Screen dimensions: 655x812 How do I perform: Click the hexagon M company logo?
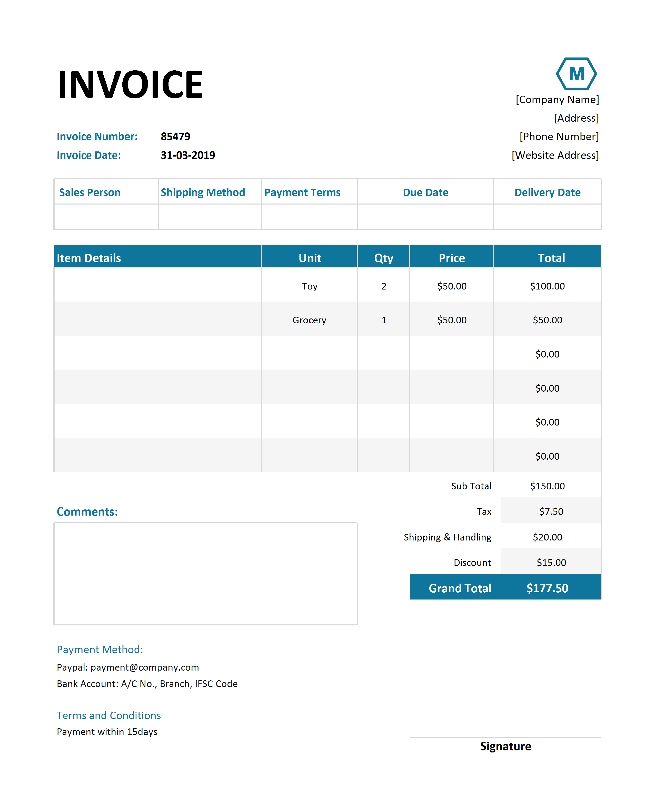(576, 74)
